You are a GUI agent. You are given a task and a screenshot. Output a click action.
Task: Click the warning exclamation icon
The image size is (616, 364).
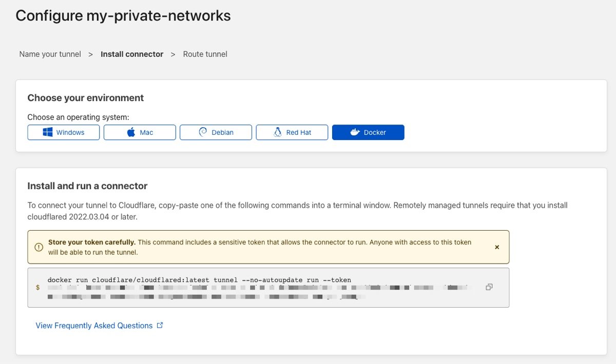(38, 247)
